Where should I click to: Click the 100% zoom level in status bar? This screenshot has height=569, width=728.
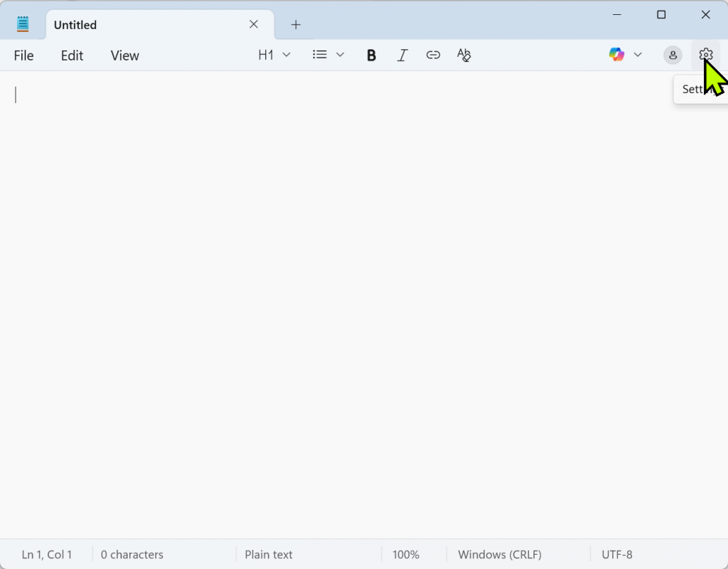pyautogui.click(x=406, y=554)
